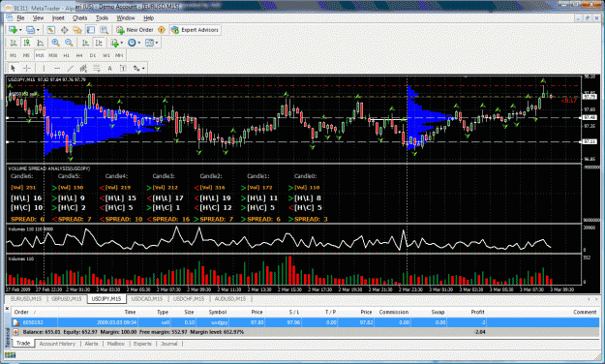Sort orders by Symbol column header
Viewport: 605px width, 364px height.
pyautogui.click(x=217, y=312)
